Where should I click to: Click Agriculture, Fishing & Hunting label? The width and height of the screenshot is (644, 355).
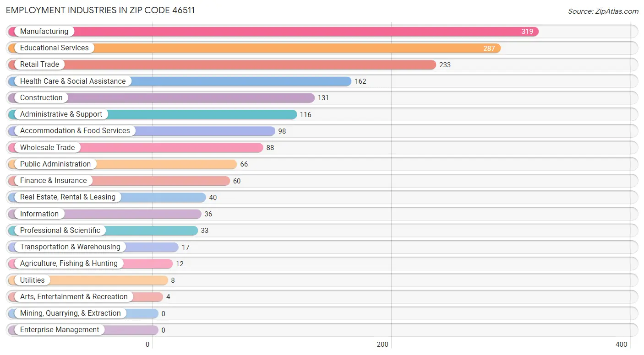coord(69,264)
